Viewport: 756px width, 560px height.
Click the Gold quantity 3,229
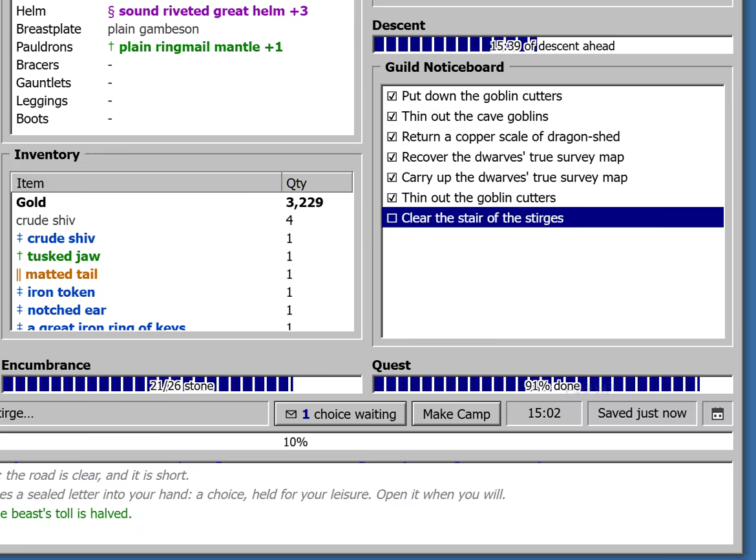(304, 202)
